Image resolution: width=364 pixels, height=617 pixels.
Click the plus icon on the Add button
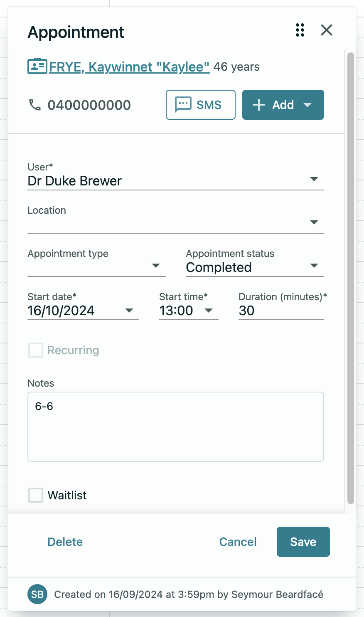(258, 105)
